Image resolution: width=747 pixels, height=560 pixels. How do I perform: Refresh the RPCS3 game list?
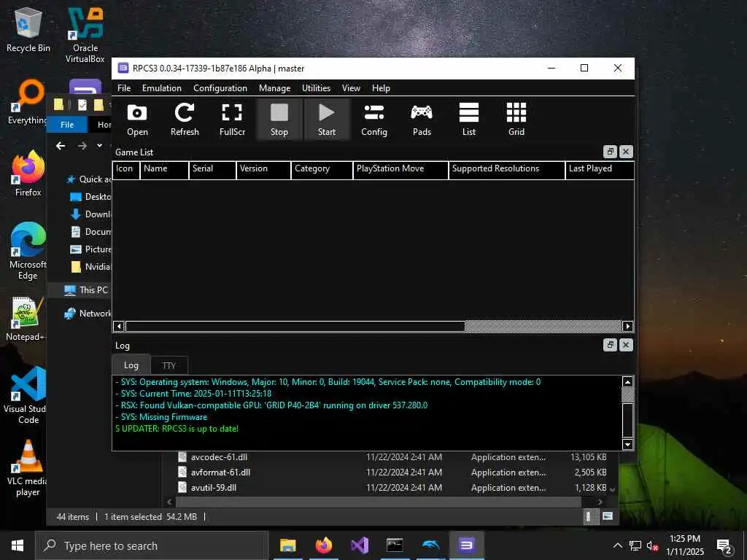click(x=185, y=120)
